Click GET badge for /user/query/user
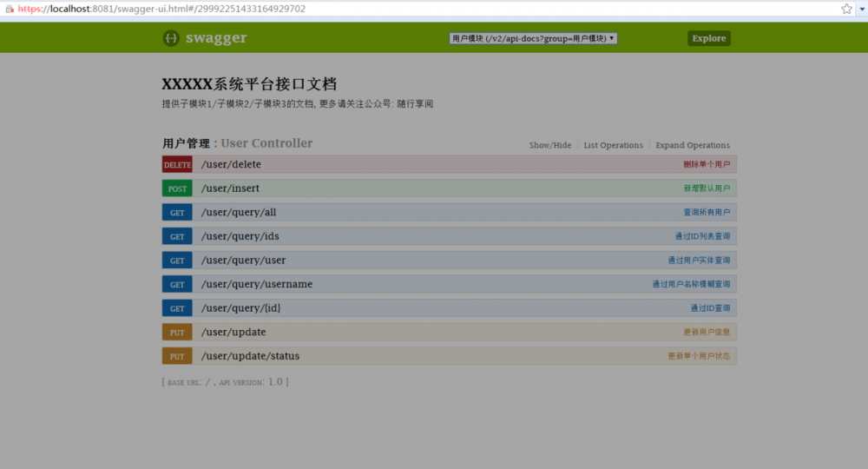 point(177,261)
